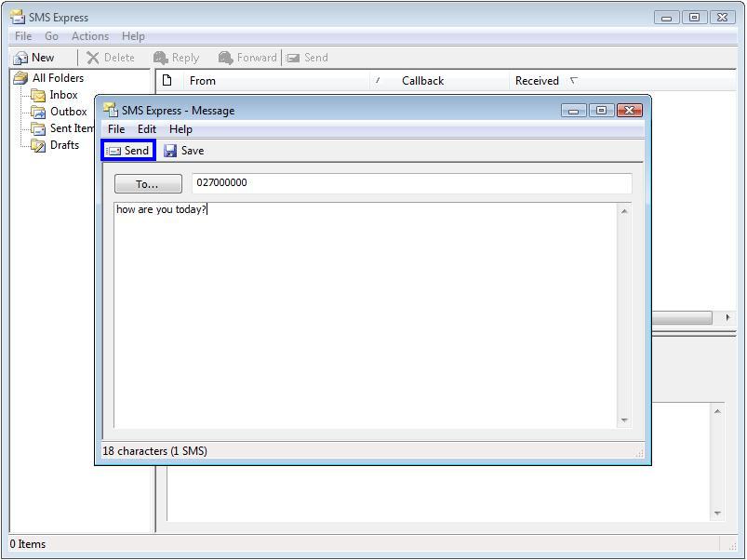Close the SMS Express Message window

(x=630, y=111)
